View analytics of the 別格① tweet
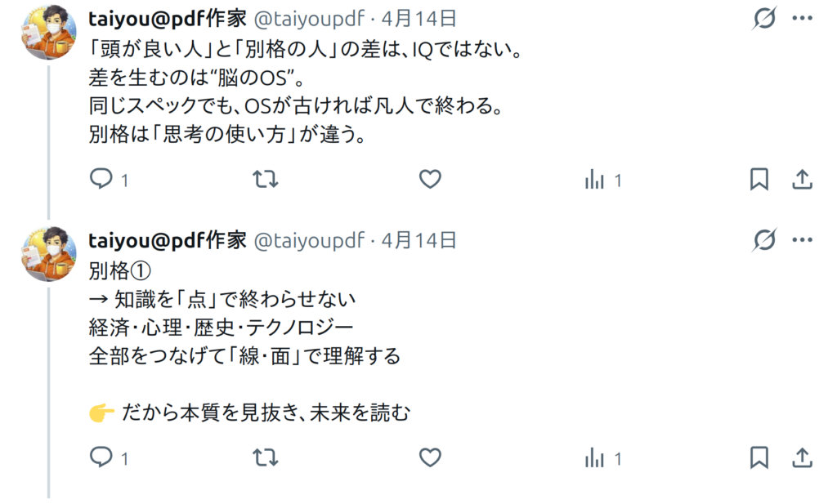Image resolution: width=837 pixels, height=504 pixels. pos(594,458)
